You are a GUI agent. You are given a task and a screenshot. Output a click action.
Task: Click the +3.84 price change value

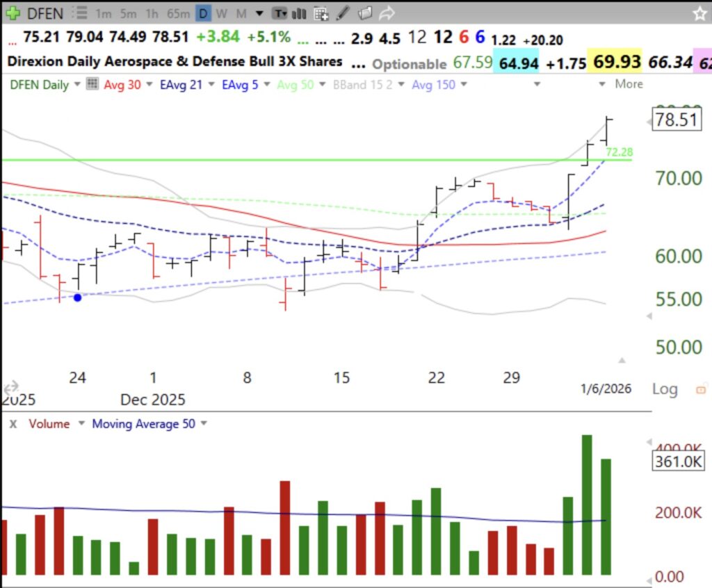coord(218,36)
